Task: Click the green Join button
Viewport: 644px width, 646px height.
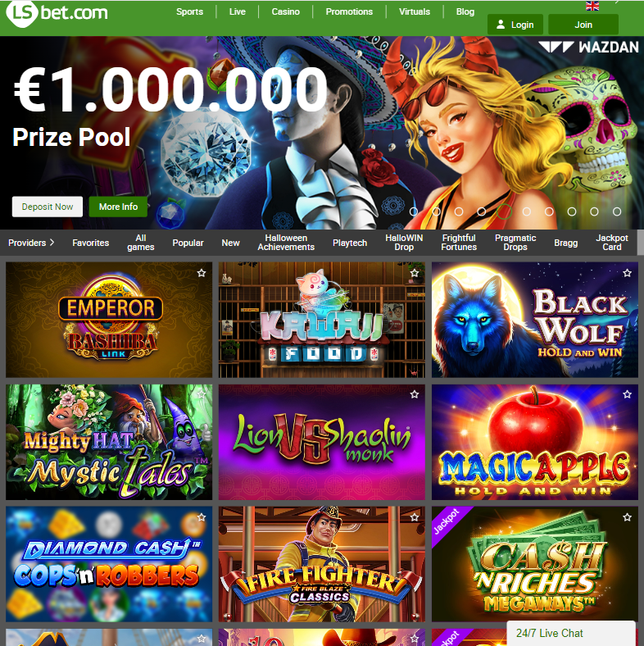Action: 583,25
